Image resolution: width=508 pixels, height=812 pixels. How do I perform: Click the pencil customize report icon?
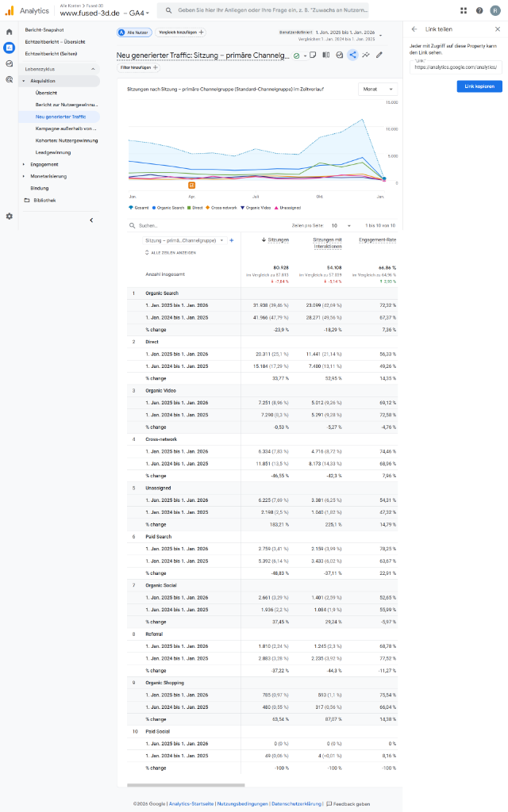379,55
